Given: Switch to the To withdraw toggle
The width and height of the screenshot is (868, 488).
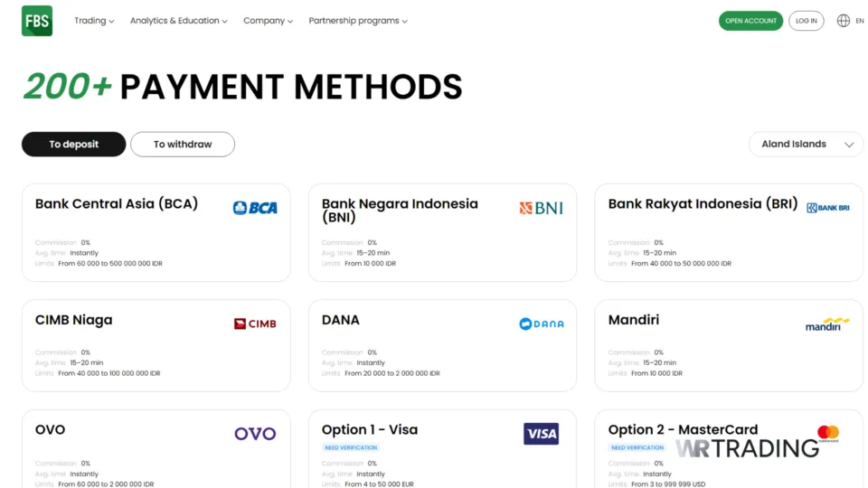Looking at the screenshot, I should [x=183, y=145].
